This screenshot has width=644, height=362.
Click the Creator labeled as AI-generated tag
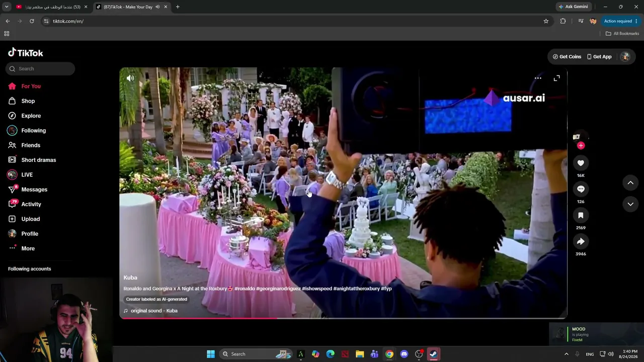click(156, 299)
